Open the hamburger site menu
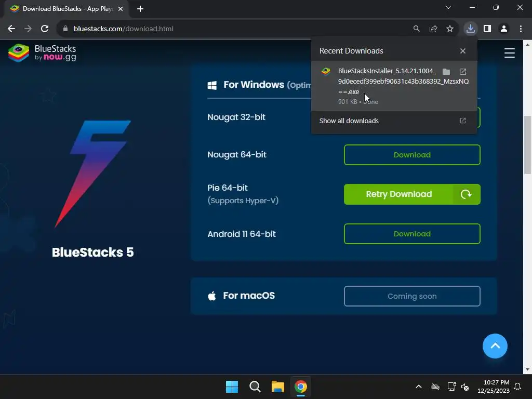 coord(509,53)
